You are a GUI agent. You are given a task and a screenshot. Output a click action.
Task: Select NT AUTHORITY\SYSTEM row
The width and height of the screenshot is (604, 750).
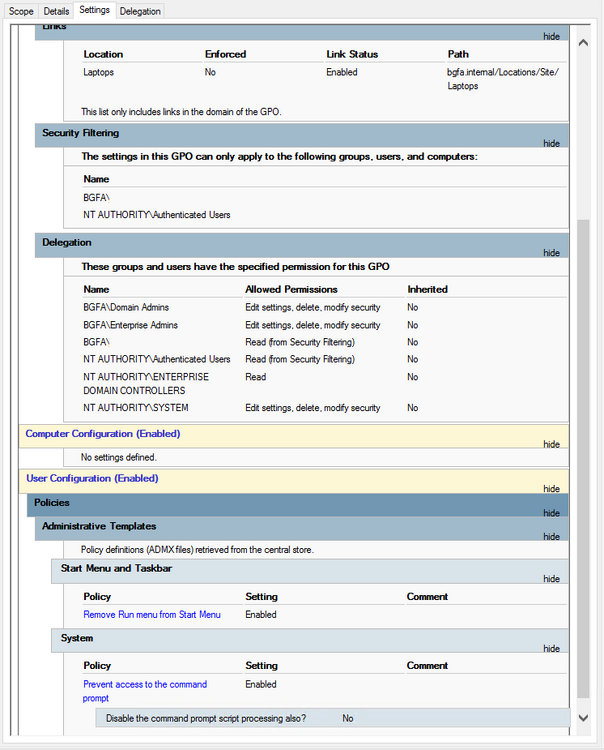[x=324, y=408]
